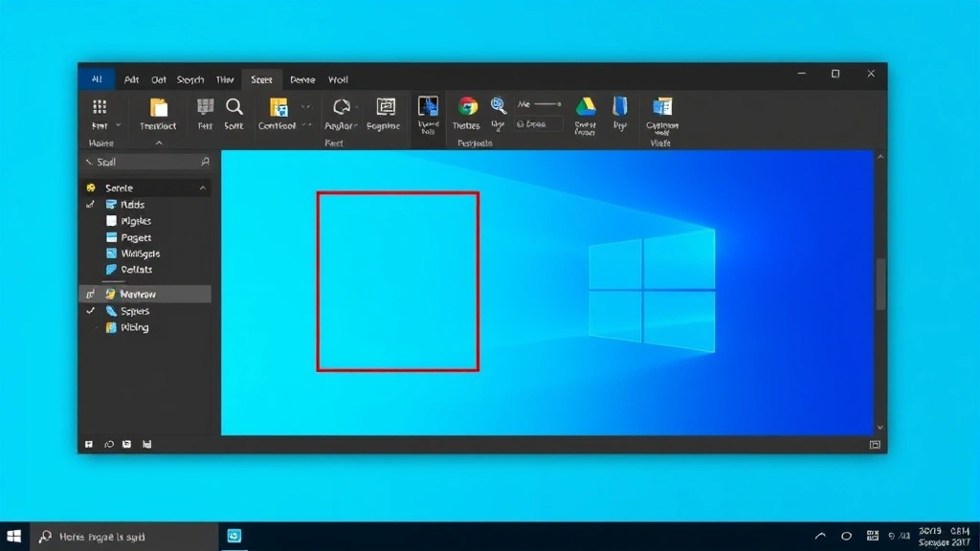Viewport: 980px width, 551px height.
Task: Click the yellow folder icon in ribbon
Action: coord(158,106)
